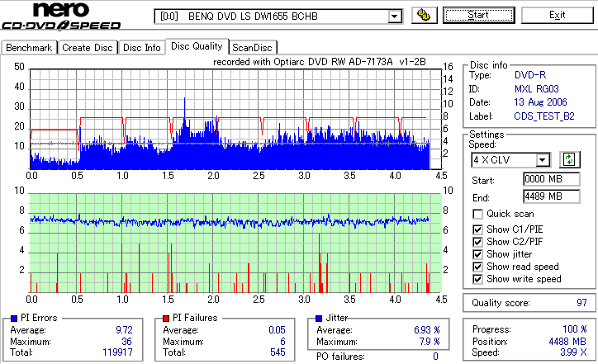
Task: Click Jitter average 6.93 %
Action: pyautogui.click(x=427, y=330)
